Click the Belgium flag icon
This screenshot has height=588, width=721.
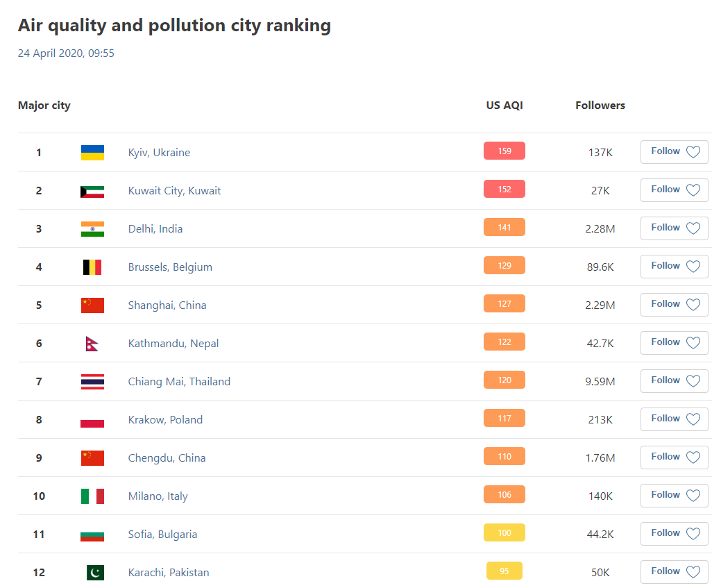tap(92, 267)
